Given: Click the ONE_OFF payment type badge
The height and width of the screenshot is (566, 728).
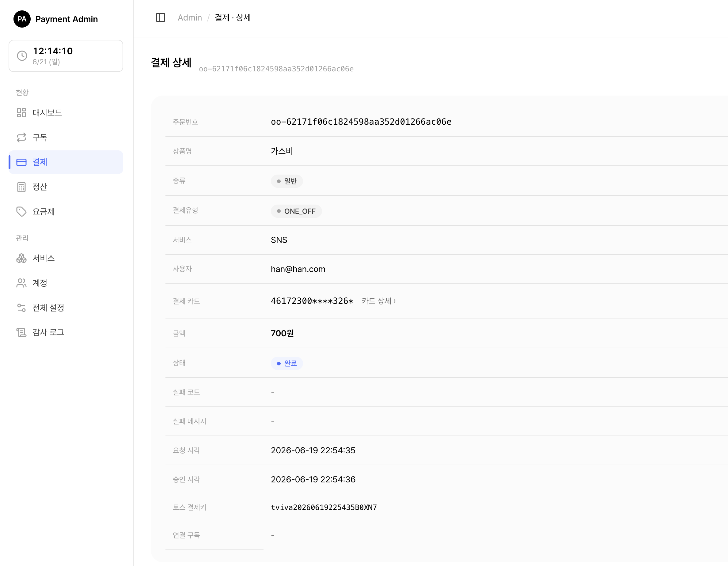Looking at the screenshot, I should 296,211.
